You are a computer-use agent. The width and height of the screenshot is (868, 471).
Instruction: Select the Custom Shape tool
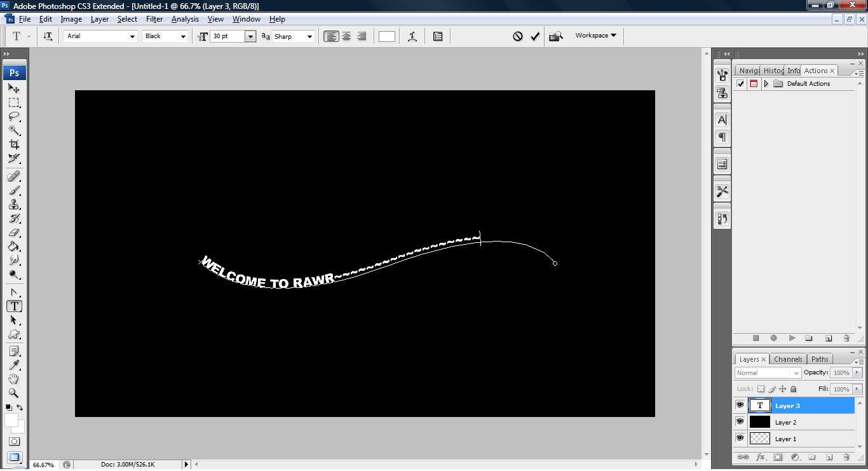pos(14,334)
